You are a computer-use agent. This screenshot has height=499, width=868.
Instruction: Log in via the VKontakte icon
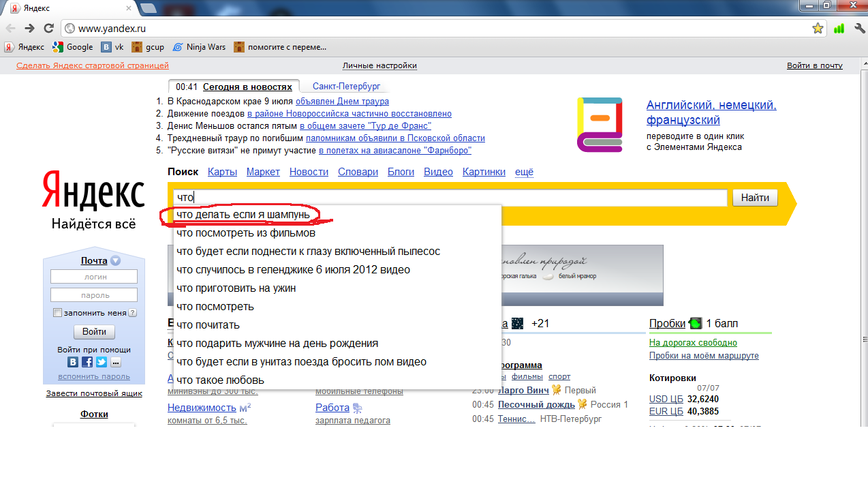click(73, 362)
